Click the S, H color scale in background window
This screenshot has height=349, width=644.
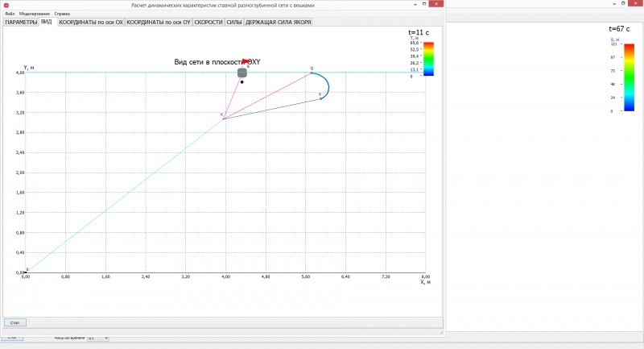[x=630, y=77]
